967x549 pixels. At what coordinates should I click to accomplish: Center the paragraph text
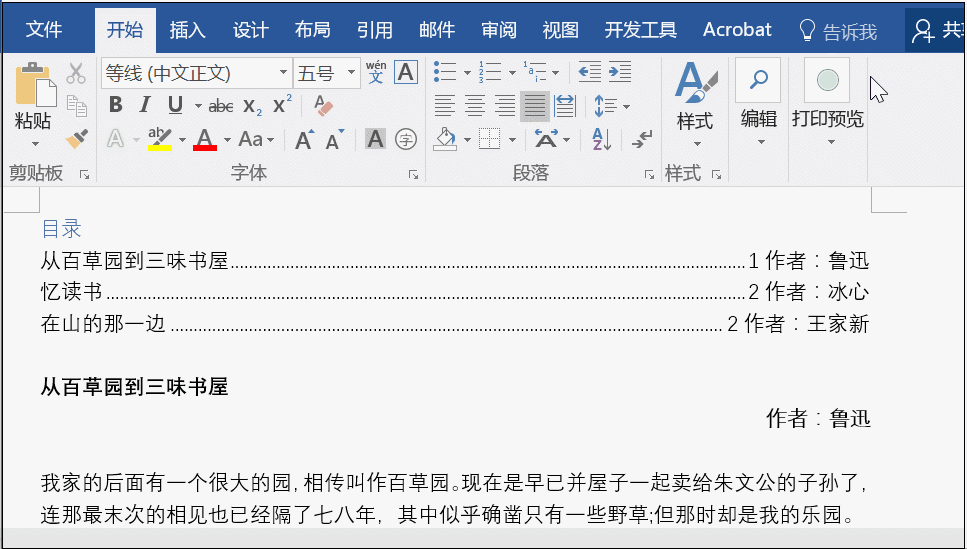pos(474,105)
